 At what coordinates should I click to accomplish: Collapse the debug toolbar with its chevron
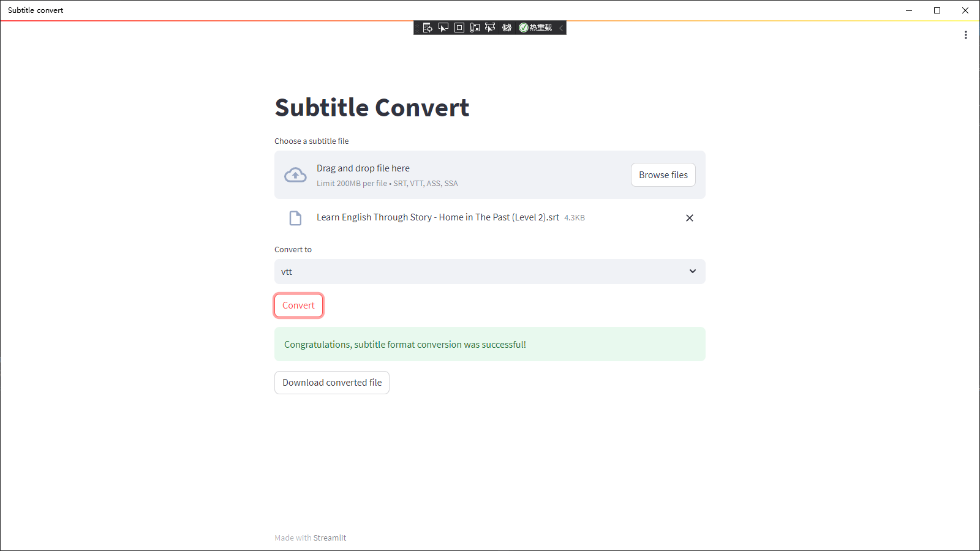coord(561,28)
